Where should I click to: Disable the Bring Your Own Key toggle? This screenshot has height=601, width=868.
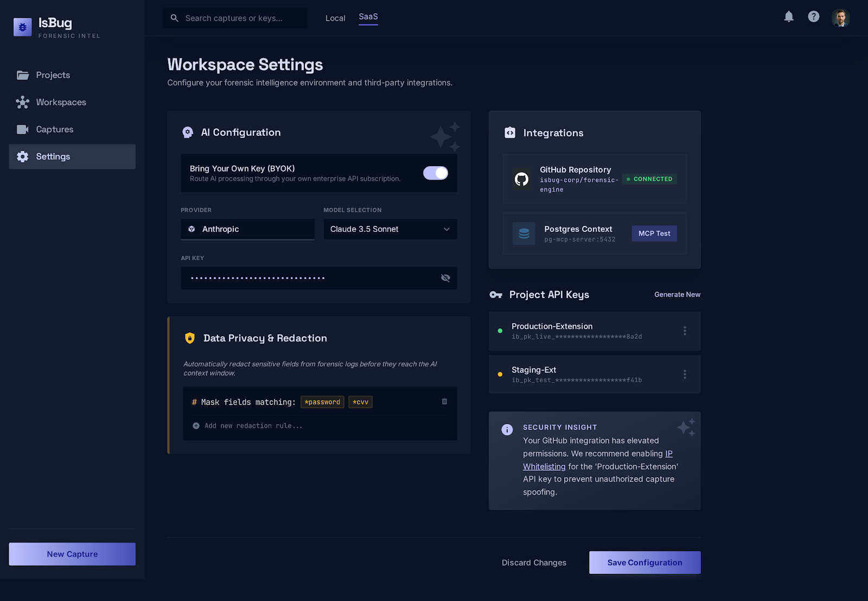(435, 173)
